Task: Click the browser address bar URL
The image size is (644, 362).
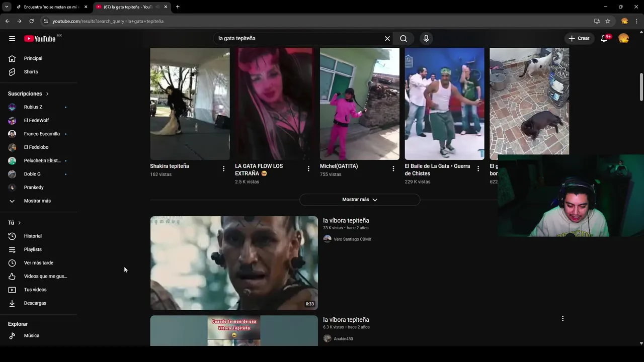Action: 108,21
